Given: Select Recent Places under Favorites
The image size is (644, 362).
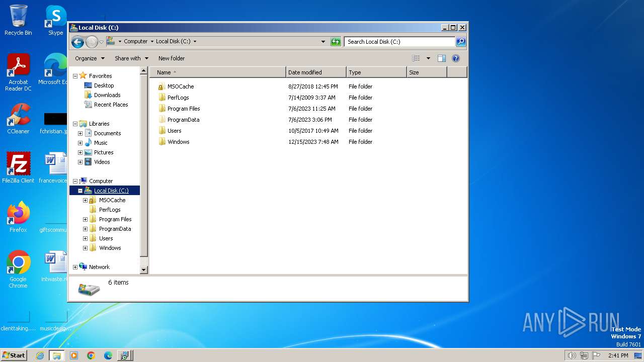Looking at the screenshot, I should coord(111,105).
